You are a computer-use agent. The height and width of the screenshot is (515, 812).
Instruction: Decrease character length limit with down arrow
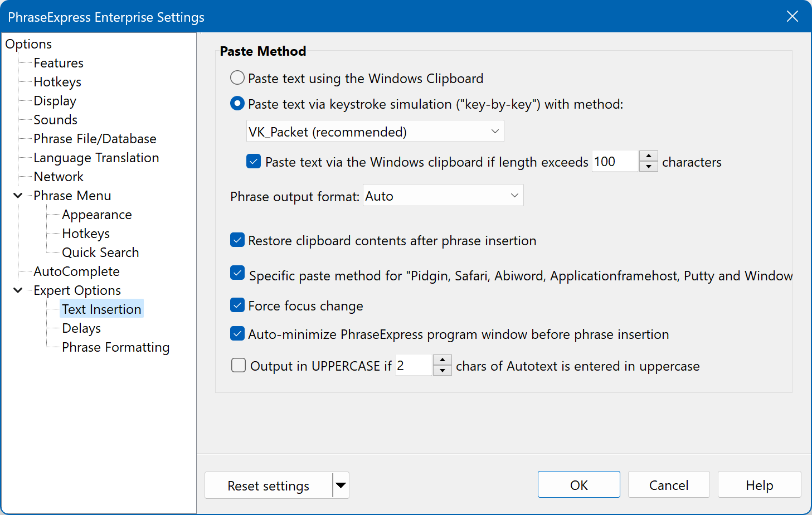click(x=649, y=167)
